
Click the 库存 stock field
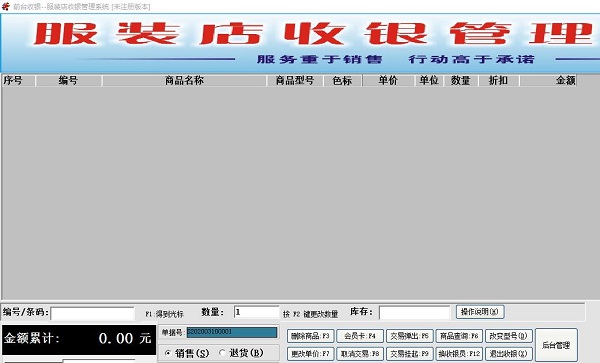(414, 312)
